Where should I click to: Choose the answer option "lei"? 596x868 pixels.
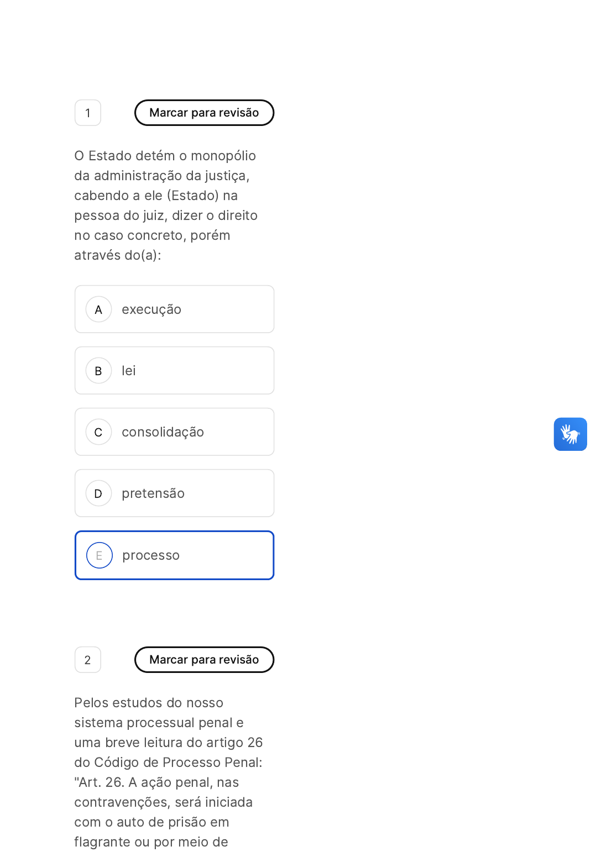point(129,371)
